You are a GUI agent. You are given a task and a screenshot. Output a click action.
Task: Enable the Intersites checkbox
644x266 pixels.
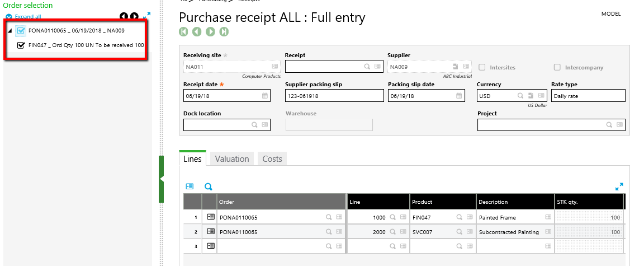(x=482, y=67)
